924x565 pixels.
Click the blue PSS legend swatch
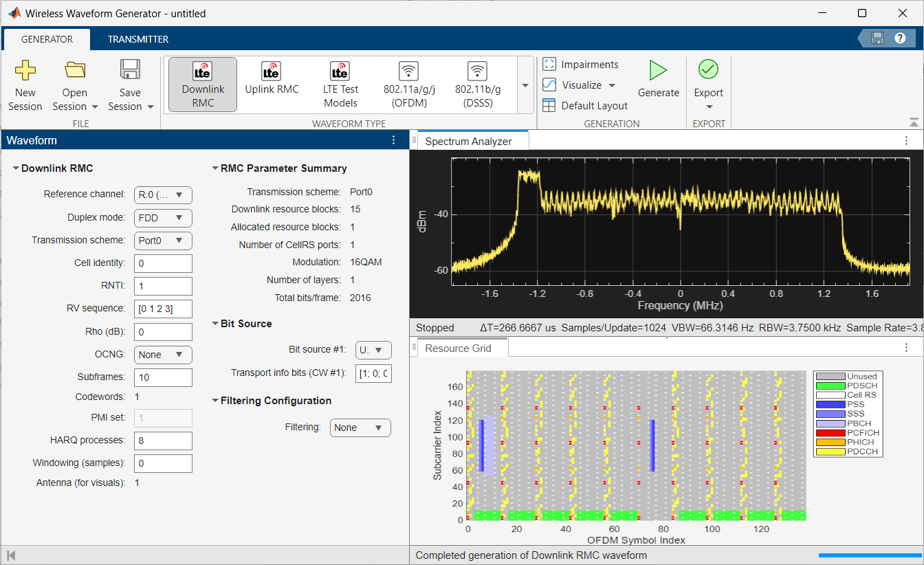tap(830, 405)
